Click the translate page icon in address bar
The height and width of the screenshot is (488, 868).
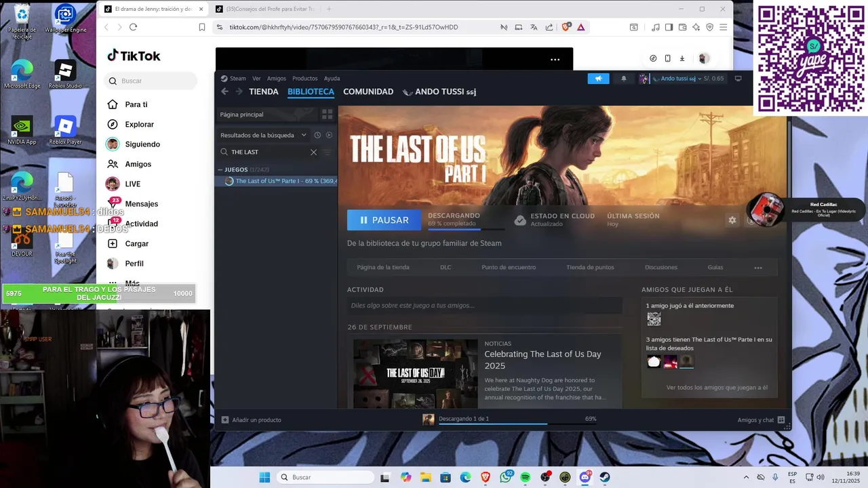[534, 27]
